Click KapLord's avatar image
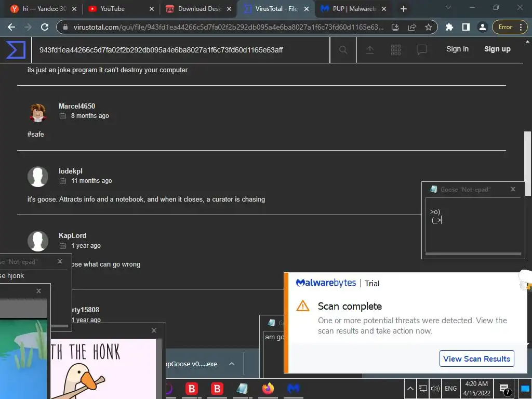The image size is (532, 399). pos(37,241)
